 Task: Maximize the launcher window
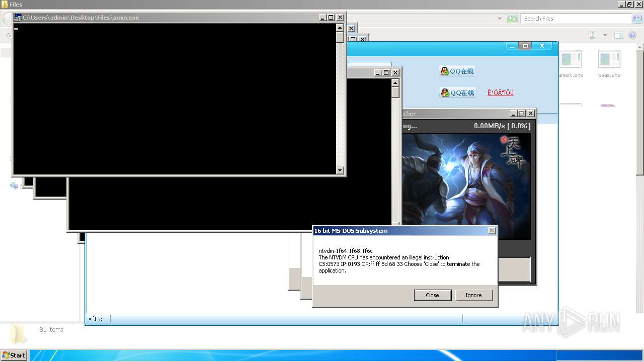coord(522,114)
